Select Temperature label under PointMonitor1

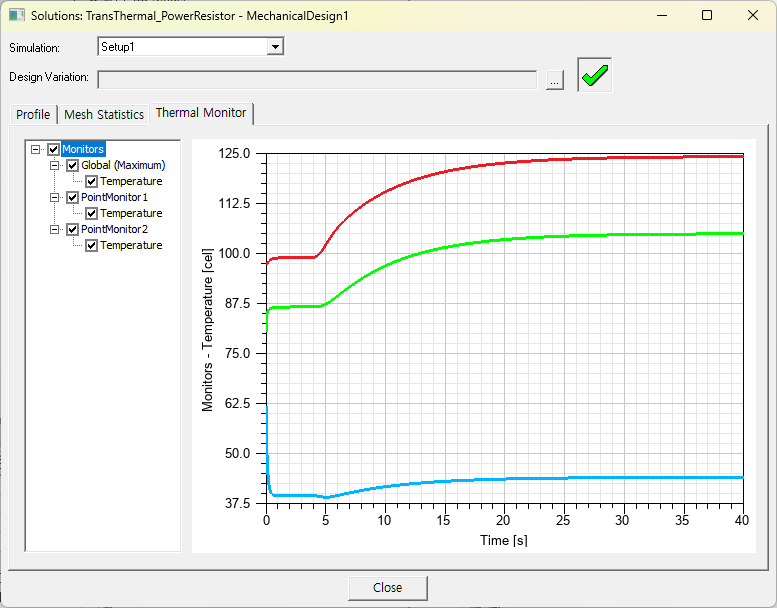click(131, 213)
